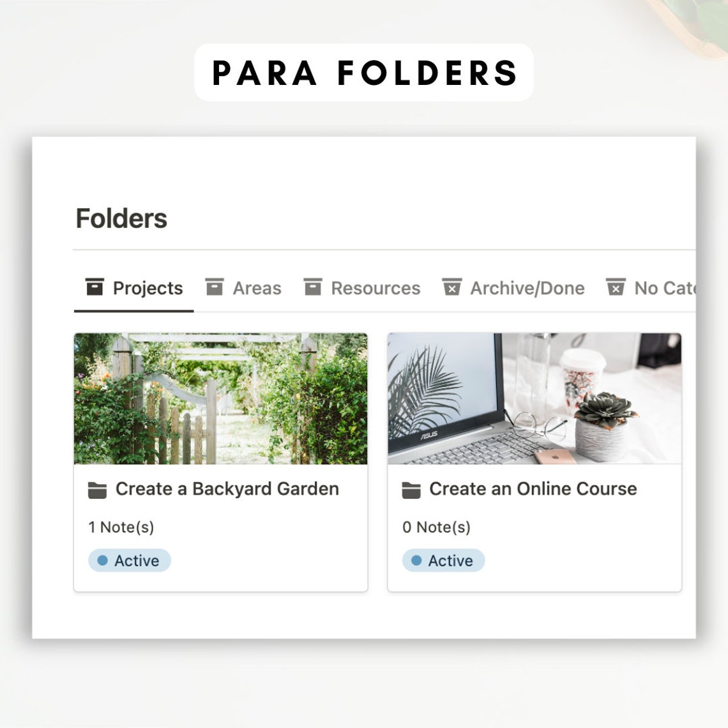
Task: Click the Areas tab box icon
Action: [215, 287]
